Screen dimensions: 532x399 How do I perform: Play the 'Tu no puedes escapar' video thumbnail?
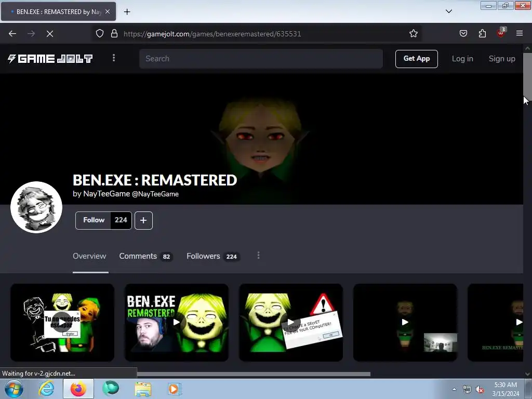62,323
